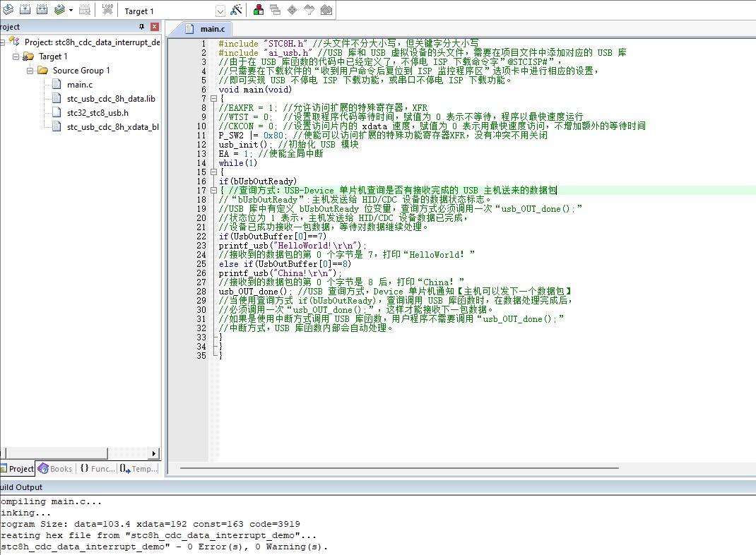Click the "if(bUsbOutReady)" code line

257,181
